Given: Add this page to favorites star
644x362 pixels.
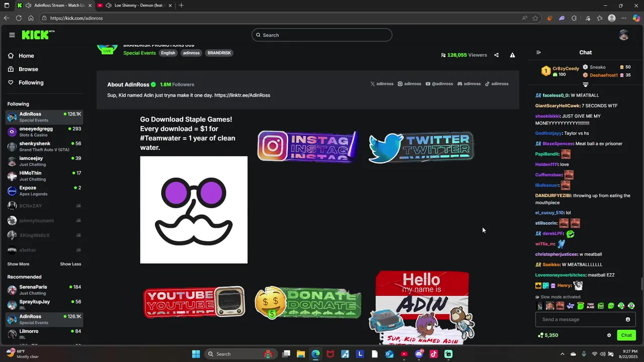Looking at the screenshot, I should tap(535, 18).
